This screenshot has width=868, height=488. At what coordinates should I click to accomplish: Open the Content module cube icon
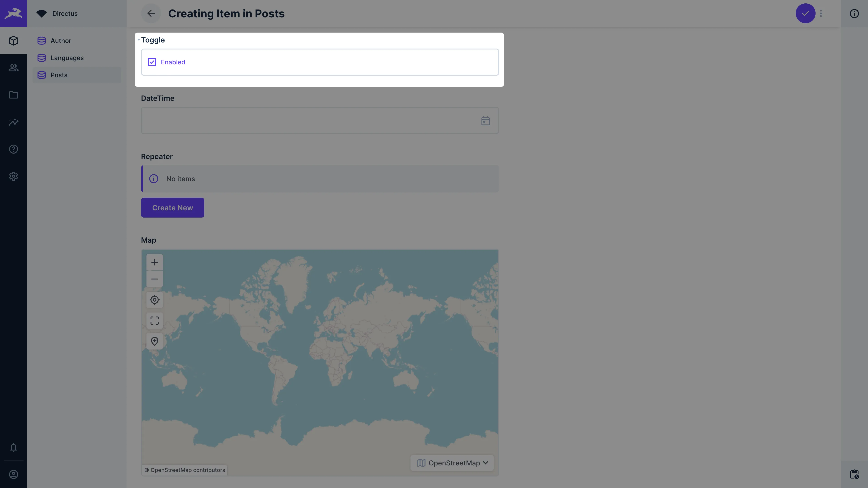(x=14, y=41)
